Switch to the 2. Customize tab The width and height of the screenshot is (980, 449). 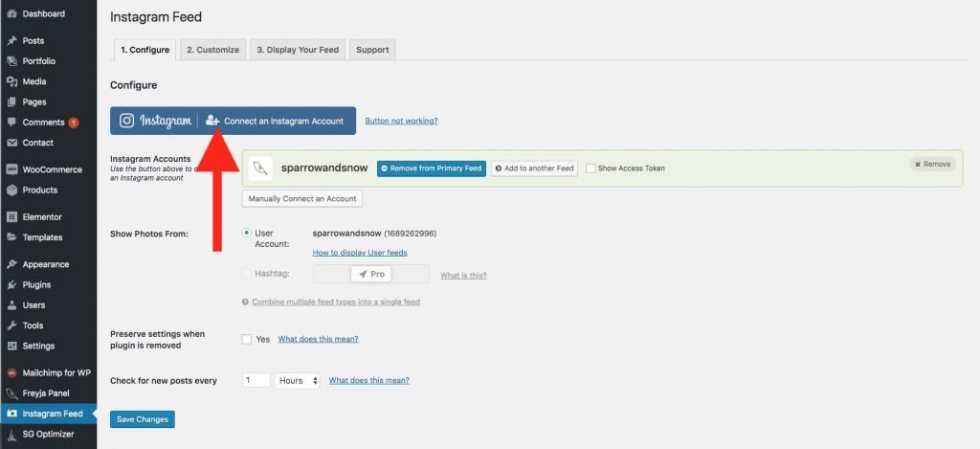(x=213, y=50)
